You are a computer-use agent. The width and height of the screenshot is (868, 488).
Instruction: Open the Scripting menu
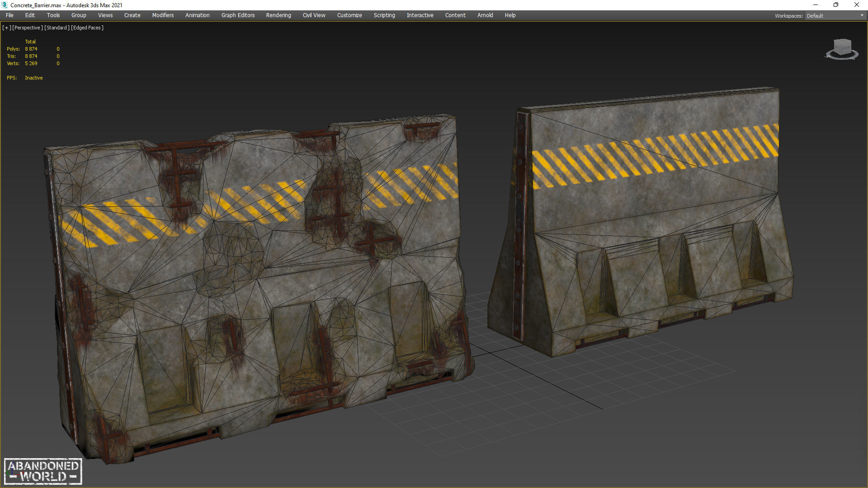coord(384,15)
